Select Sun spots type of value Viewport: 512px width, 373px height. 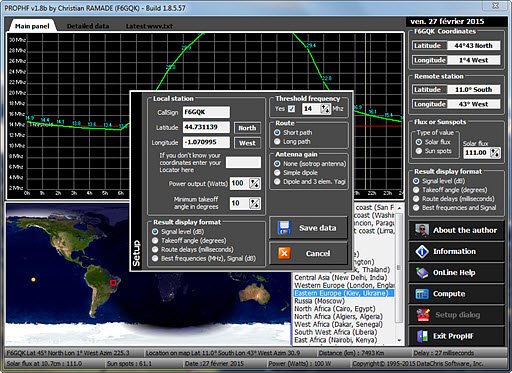419,151
